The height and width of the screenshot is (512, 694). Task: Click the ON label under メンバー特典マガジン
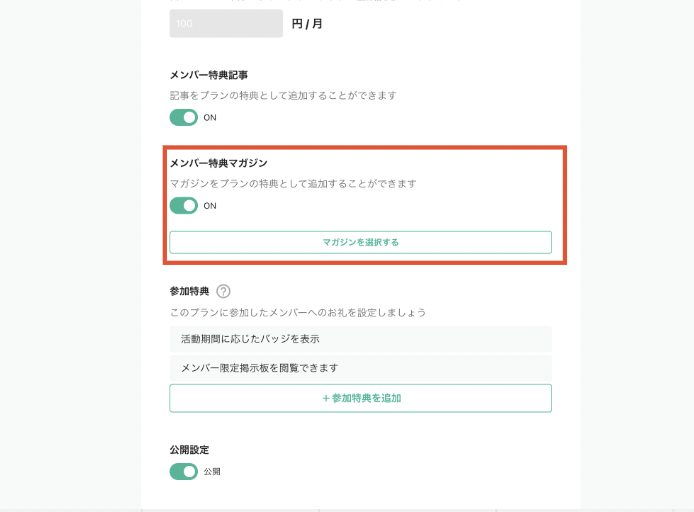point(210,206)
